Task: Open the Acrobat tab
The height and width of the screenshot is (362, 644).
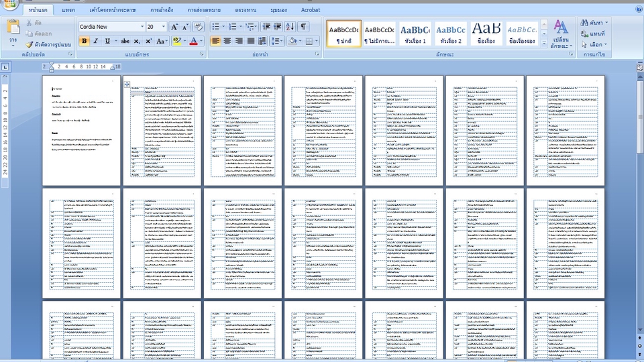Action: tap(311, 10)
